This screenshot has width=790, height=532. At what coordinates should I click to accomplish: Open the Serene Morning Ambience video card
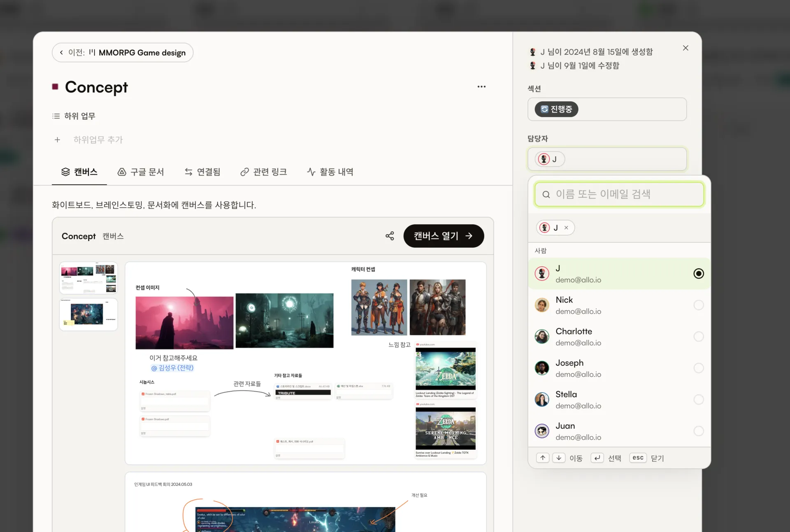tap(446, 430)
